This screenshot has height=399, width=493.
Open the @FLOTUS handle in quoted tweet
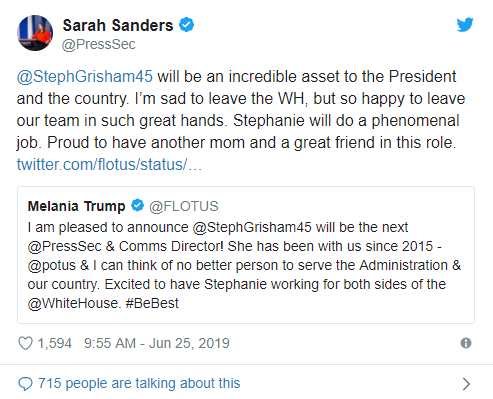pyautogui.click(x=184, y=206)
